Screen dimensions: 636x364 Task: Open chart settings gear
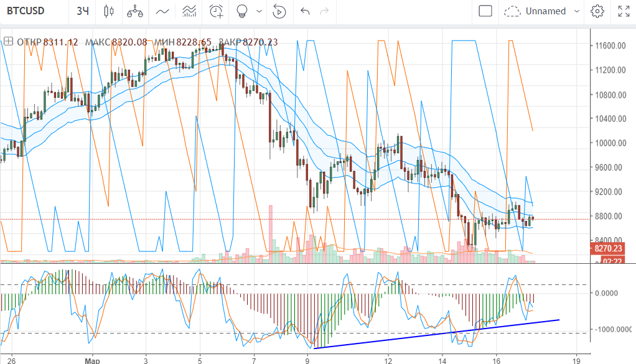597,11
